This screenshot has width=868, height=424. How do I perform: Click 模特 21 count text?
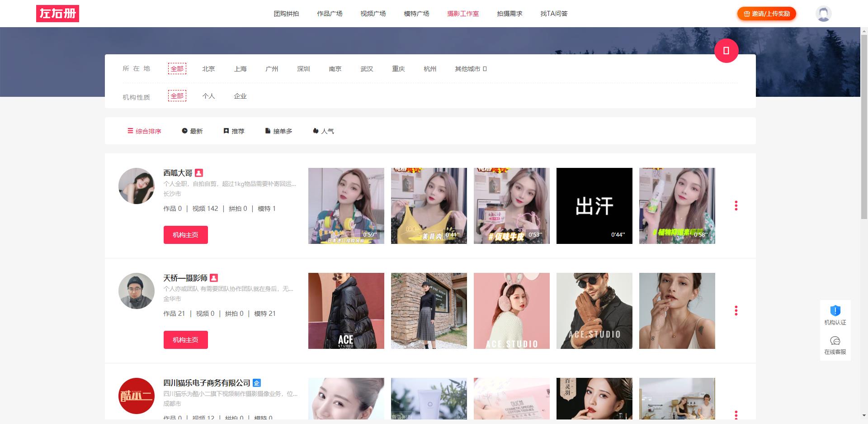point(265,314)
